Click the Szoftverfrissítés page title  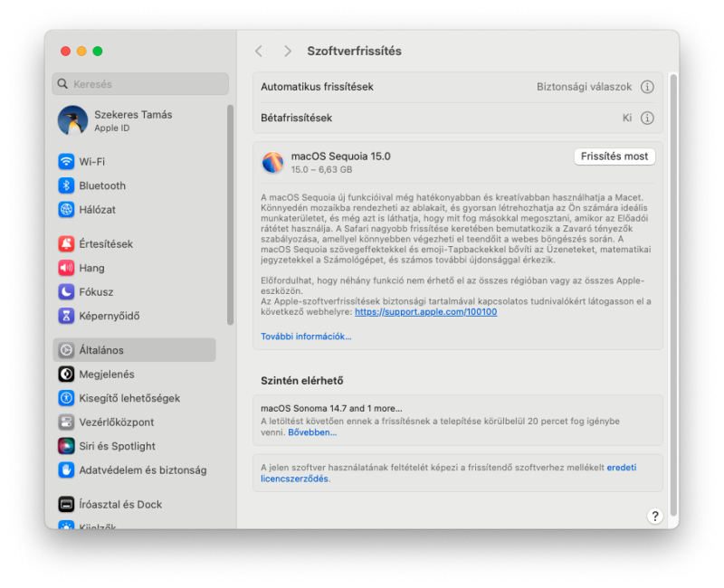[355, 52]
